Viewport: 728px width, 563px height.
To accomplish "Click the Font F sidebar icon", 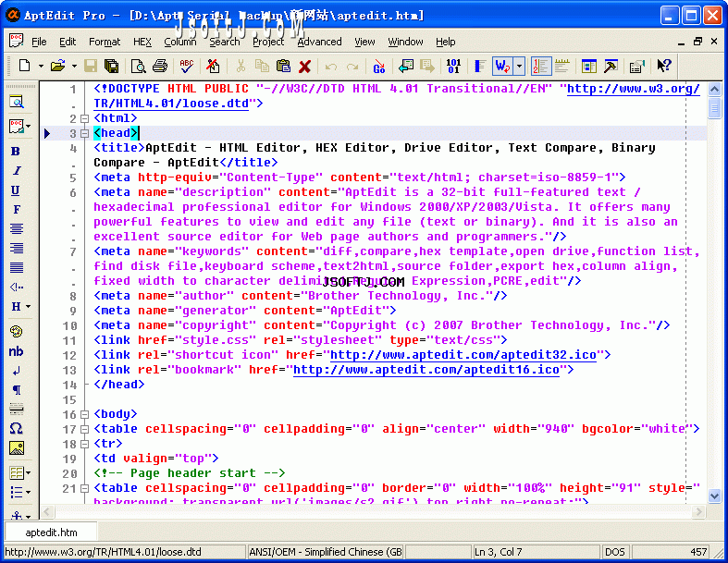I will click(x=17, y=209).
